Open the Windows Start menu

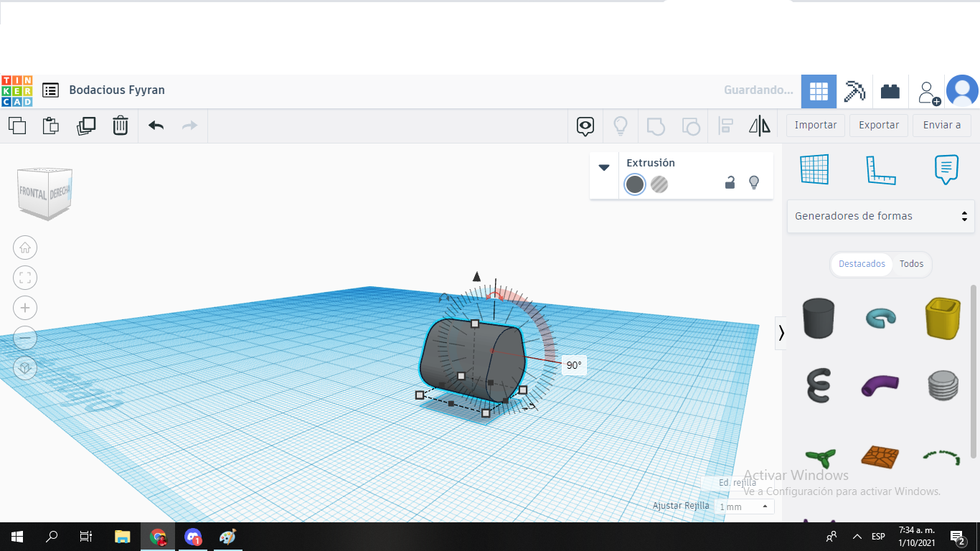tap(17, 537)
